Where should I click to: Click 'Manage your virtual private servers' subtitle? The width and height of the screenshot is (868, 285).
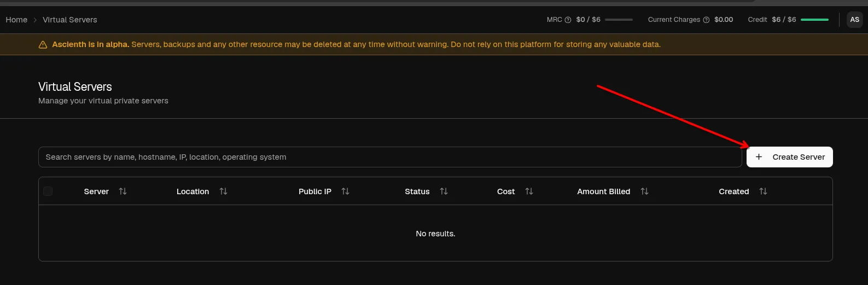click(103, 101)
